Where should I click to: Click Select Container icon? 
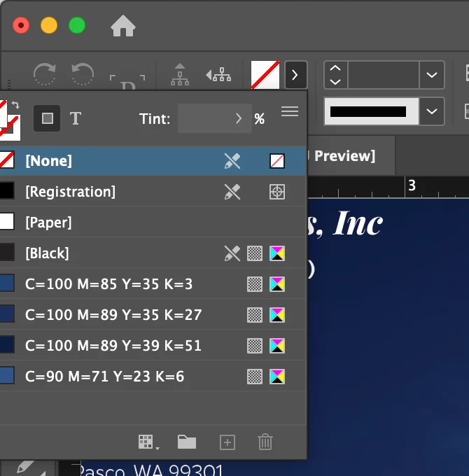point(180,74)
